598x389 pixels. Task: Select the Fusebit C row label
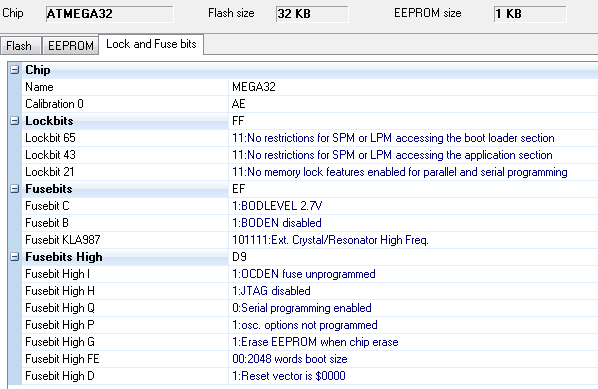pyautogui.click(x=47, y=206)
